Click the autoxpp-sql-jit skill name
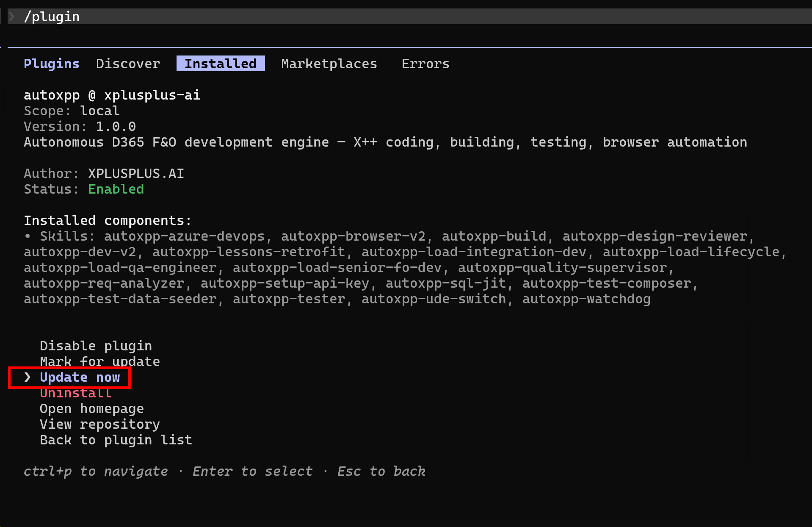This screenshot has height=527, width=812. [x=446, y=283]
